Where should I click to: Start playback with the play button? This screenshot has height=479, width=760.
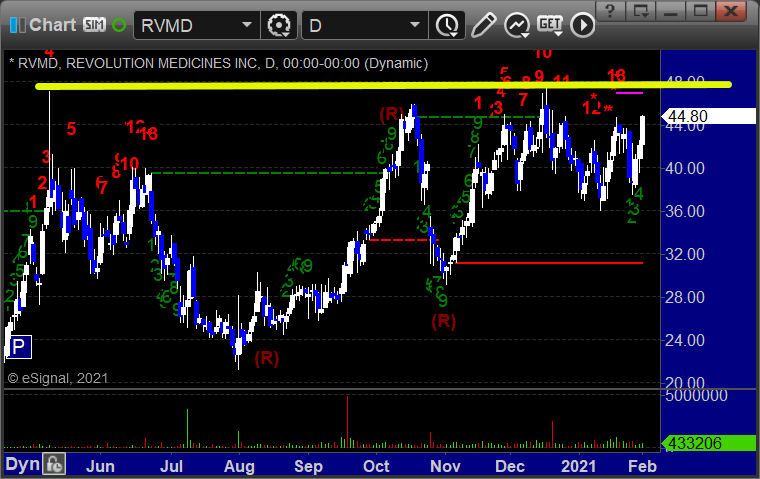(582, 25)
